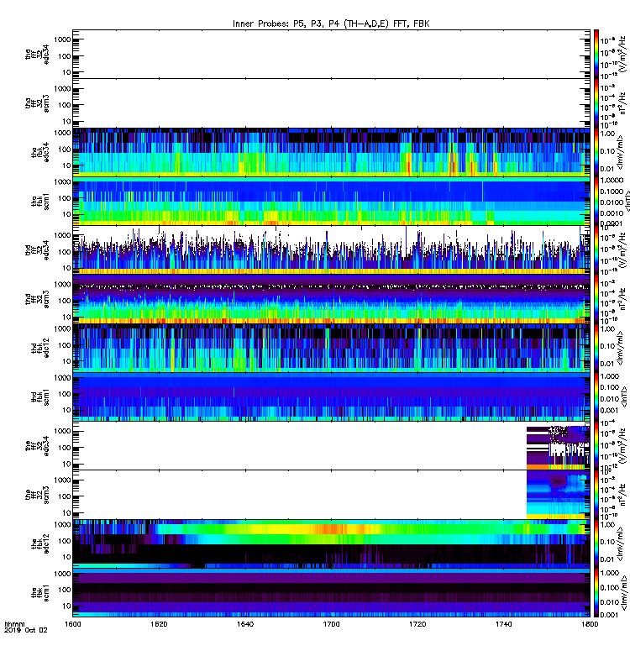Screen dimensions: 630x672
Task: Click the tha fbk scm1 spectrogram panel
Action: click(331, 201)
